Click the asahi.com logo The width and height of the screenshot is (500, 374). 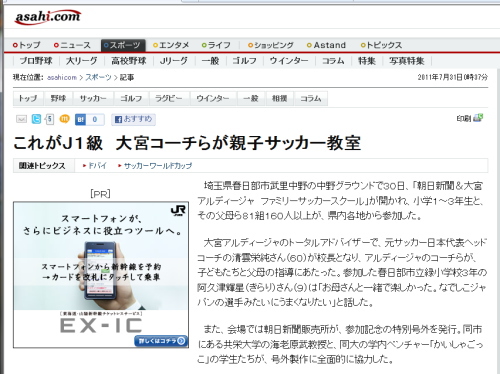pos(48,17)
